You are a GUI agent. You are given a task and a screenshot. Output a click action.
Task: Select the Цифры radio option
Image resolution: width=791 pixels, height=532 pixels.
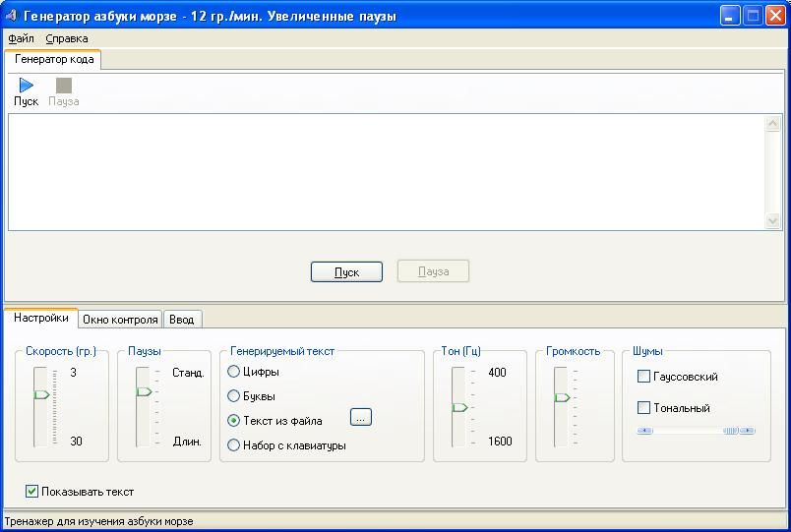click(234, 372)
